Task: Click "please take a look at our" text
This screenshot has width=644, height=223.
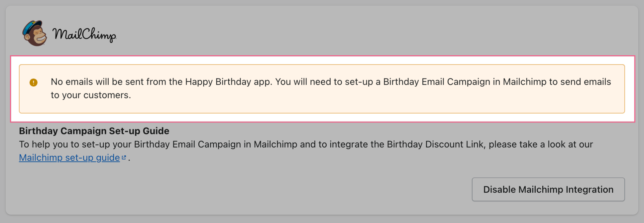Action: click(541, 144)
